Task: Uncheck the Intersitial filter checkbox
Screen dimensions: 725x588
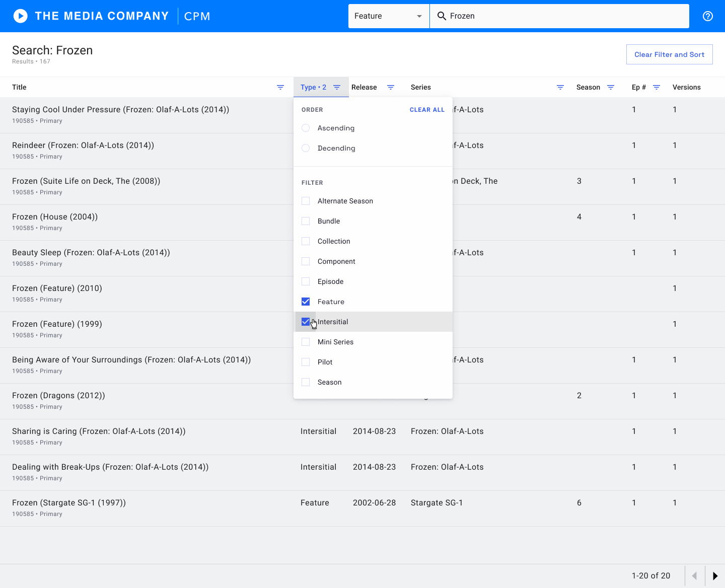Action: (x=306, y=322)
